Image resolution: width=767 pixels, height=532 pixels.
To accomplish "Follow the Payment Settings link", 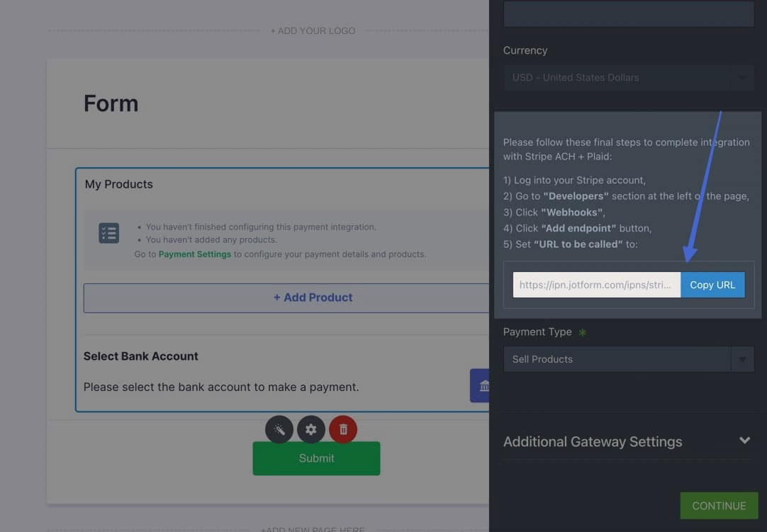I will point(195,254).
